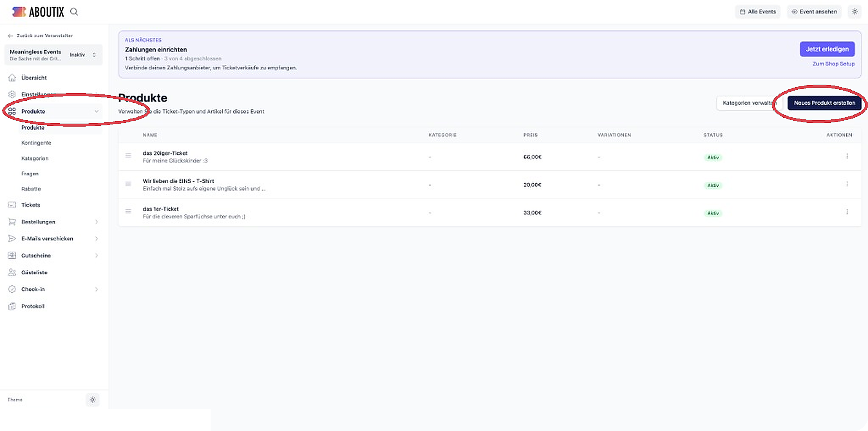Click the Jetzt erledigen button
This screenshot has height=431, width=868.
coord(827,49)
